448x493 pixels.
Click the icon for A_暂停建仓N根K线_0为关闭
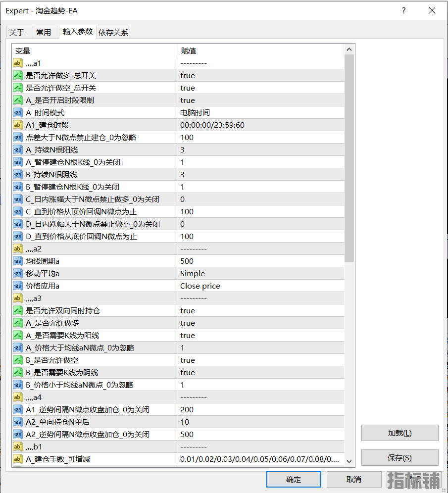coord(18,162)
